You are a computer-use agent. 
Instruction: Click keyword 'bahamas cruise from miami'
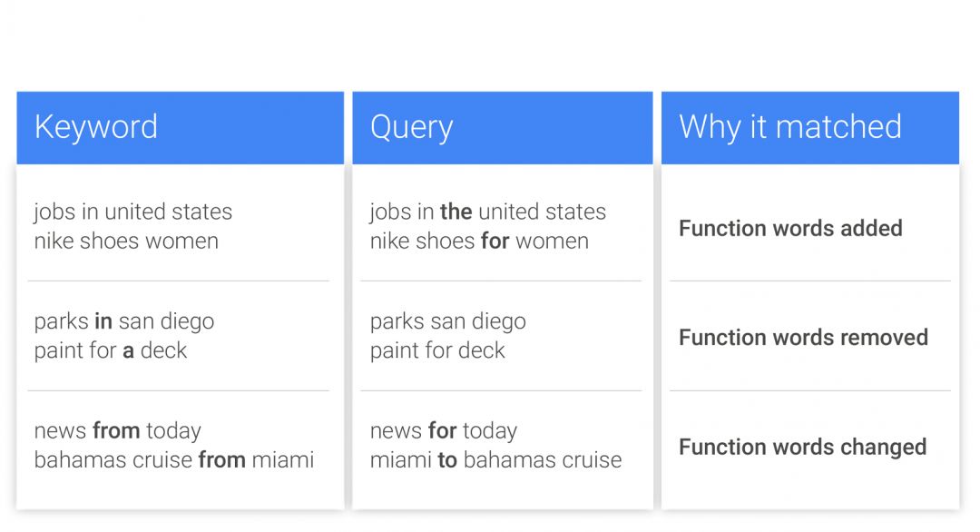(x=174, y=460)
